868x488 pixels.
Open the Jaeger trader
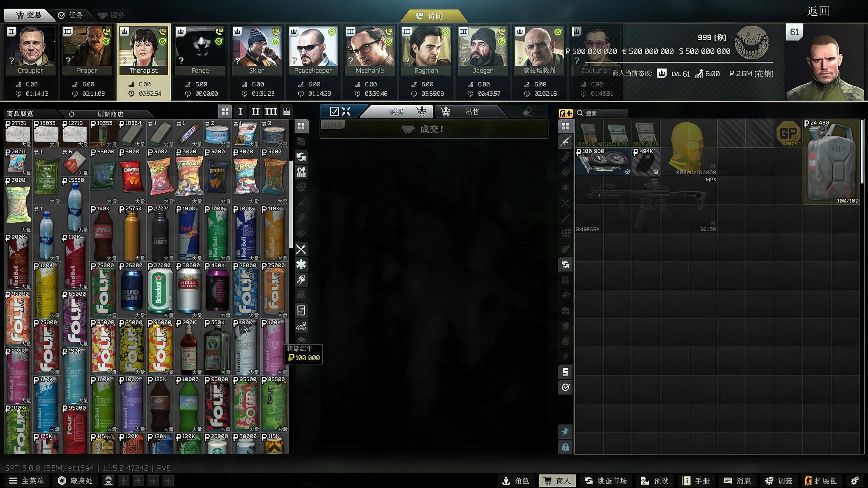pos(482,50)
